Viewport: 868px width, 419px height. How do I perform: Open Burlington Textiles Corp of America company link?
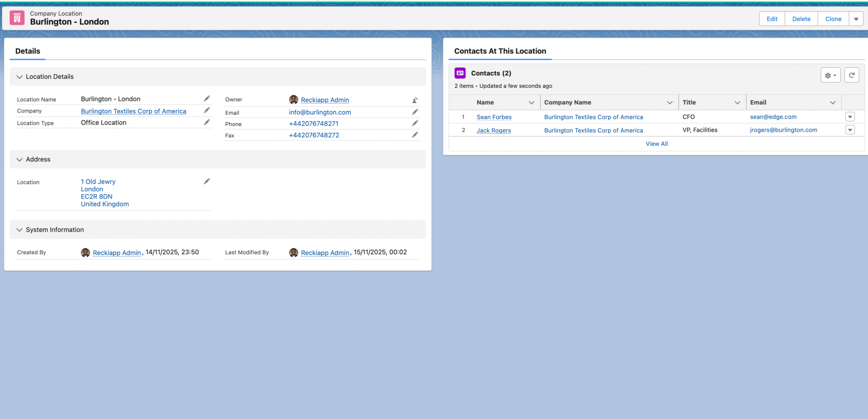coord(134,111)
